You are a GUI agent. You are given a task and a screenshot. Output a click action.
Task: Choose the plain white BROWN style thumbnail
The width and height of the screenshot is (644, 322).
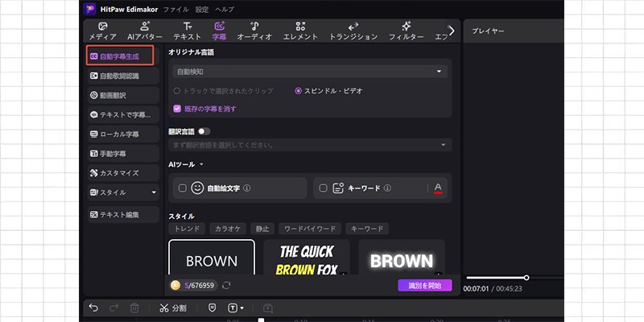coord(212,257)
